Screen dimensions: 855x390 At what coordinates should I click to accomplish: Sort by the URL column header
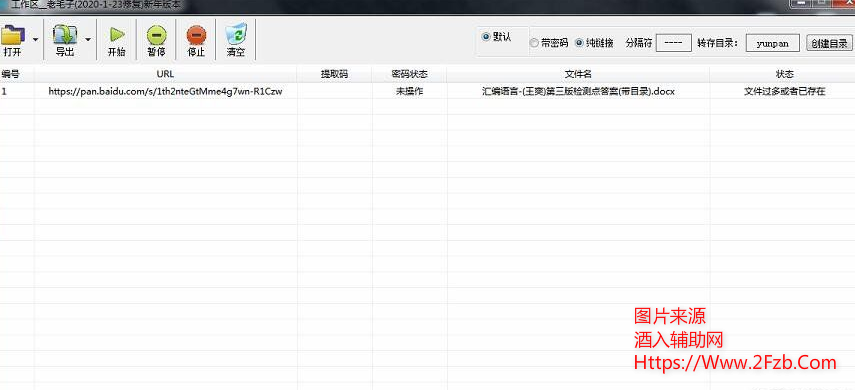pos(166,74)
